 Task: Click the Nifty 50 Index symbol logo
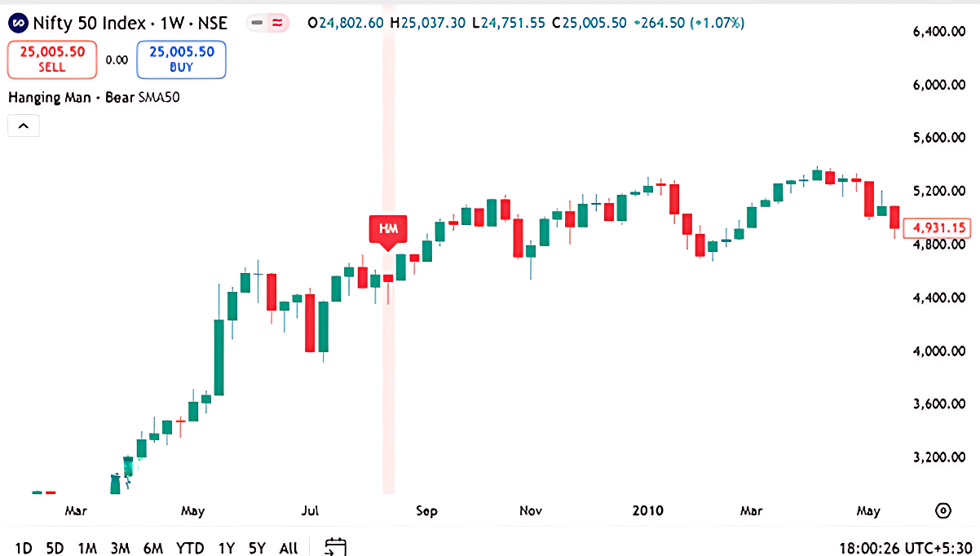tap(18, 23)
